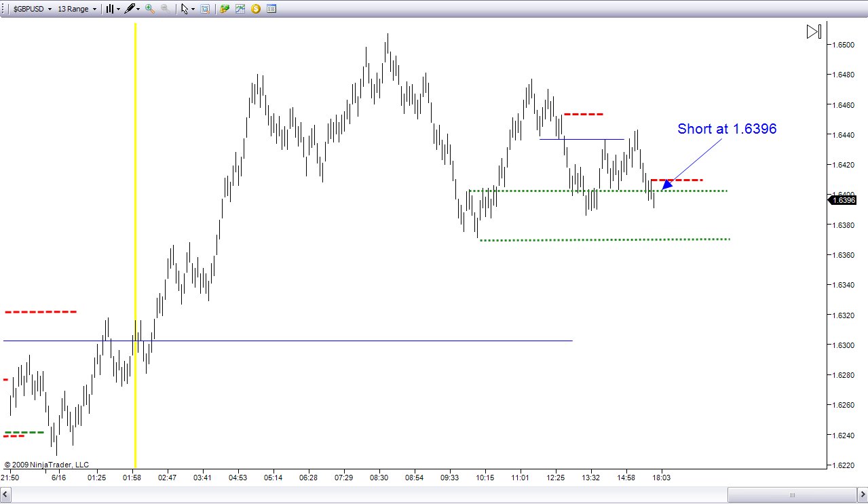Image resolution: width=868 pixels, height=504 pixels.
Task: Click the 'Short at 1.6396' annotation text
Action: [727, 129]
